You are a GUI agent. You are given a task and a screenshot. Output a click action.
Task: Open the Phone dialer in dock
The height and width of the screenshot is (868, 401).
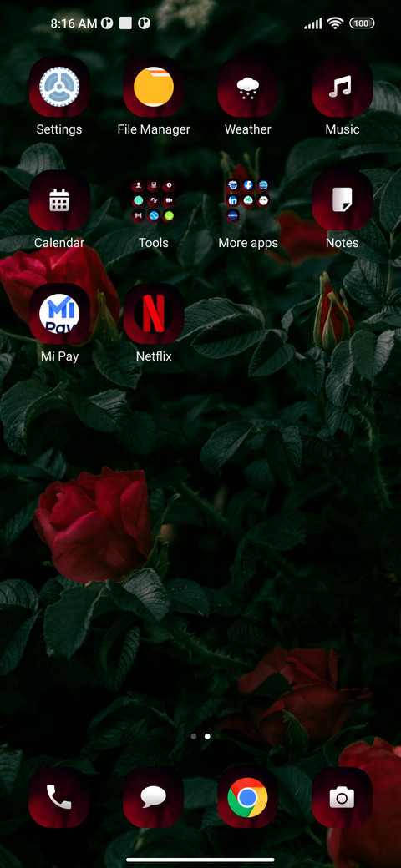[x=59, y=798]
